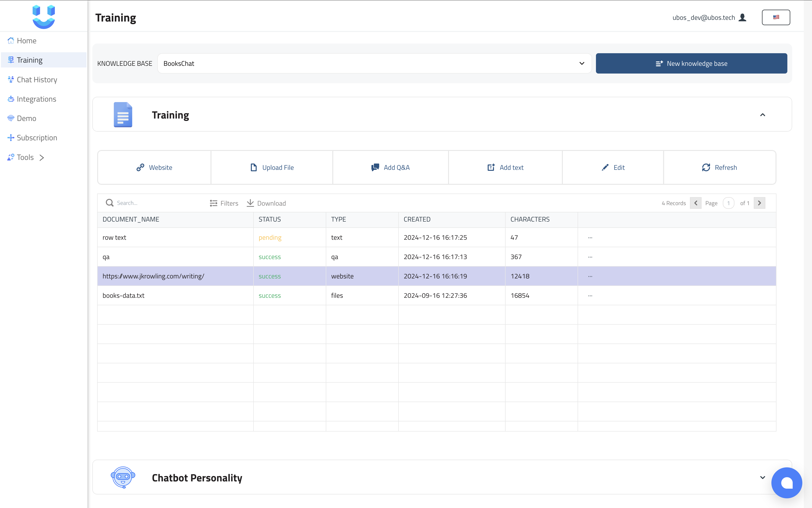Screen dimensions: 812x508
Task: Go to previous page arrow
Action: tap(696, 203)
